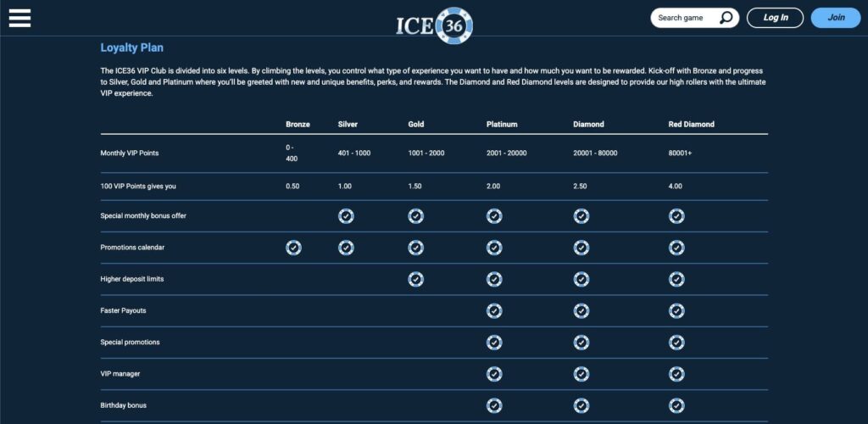This screenshot has width=868, height=424.
Task: Click Silver checkmark for Promotions calendar
Action: pyautogui.click(x=346, y=248)
